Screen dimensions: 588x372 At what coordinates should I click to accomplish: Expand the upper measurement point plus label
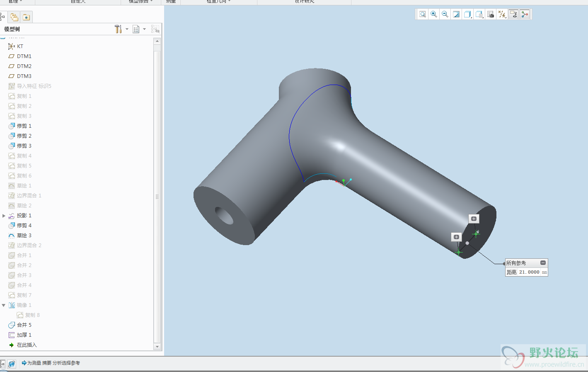pyautogui.click(x=474, y=219)
